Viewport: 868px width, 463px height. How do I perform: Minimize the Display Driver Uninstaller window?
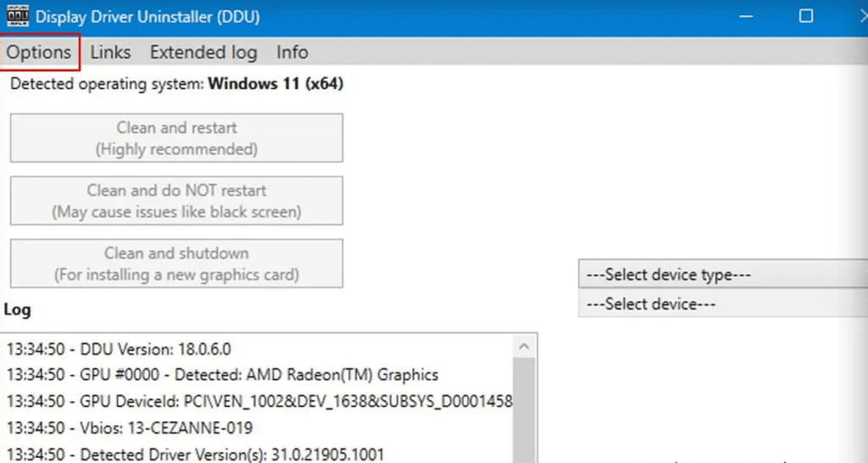click(748, 17)
